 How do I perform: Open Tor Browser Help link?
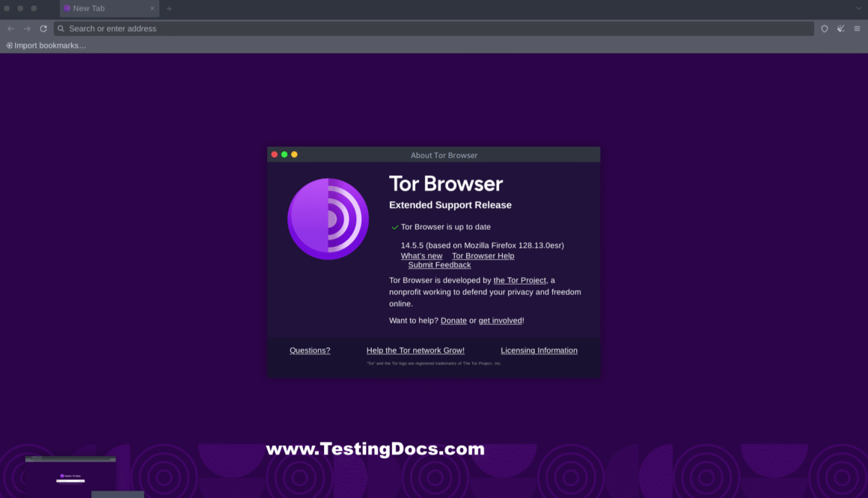point(483,256)
